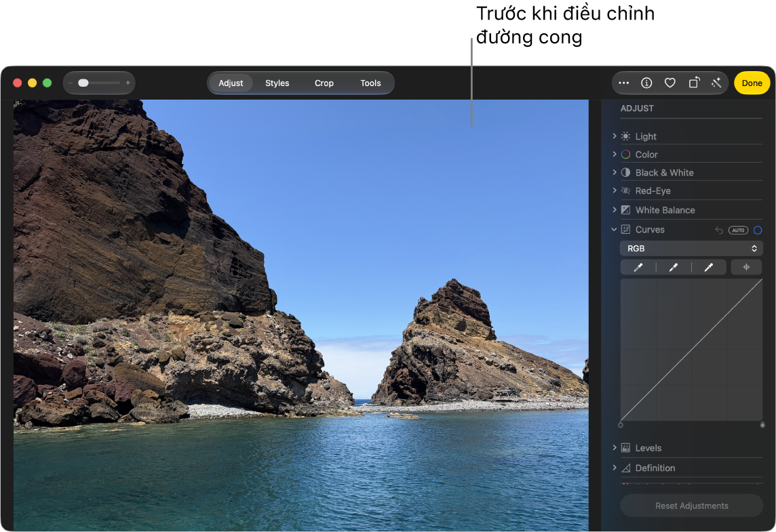Click the Red-Eye icon
Viewport: 776px width, 532px height.
pos(625,191)
